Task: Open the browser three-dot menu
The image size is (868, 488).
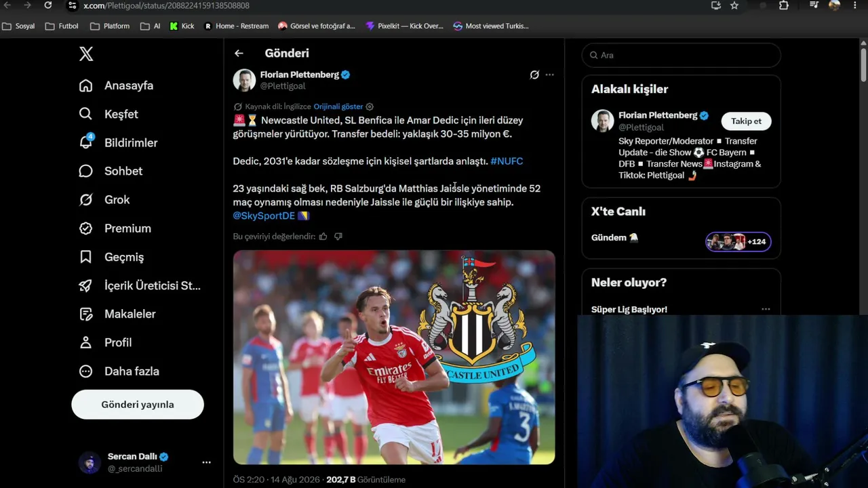Action: [x=854, y=5]
